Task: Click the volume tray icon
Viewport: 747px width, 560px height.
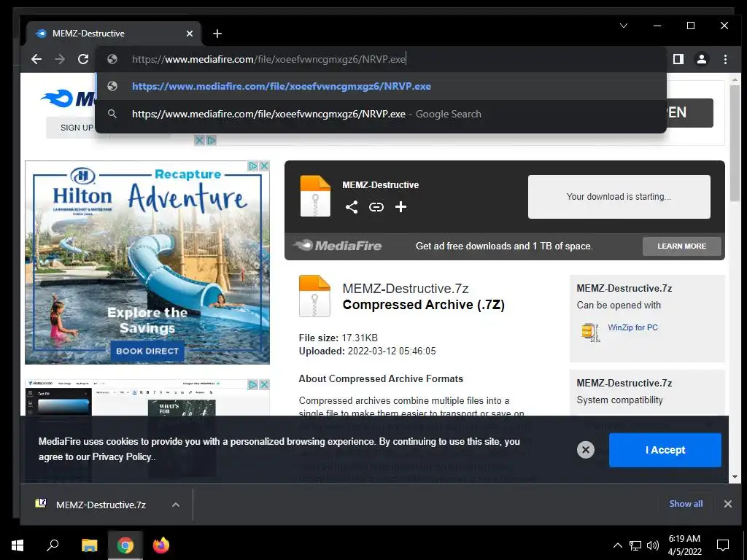Action: click(653, 545)
